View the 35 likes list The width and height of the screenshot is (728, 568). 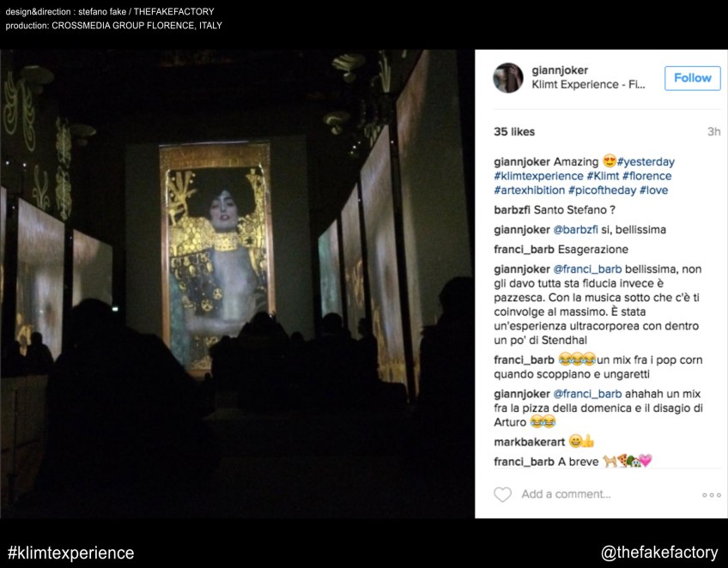514,132
